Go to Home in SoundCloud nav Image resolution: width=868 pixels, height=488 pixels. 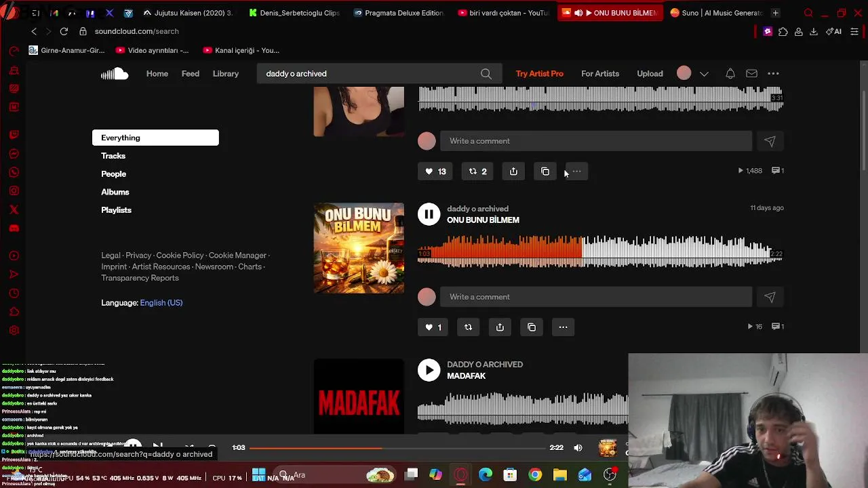pos(157,73)
